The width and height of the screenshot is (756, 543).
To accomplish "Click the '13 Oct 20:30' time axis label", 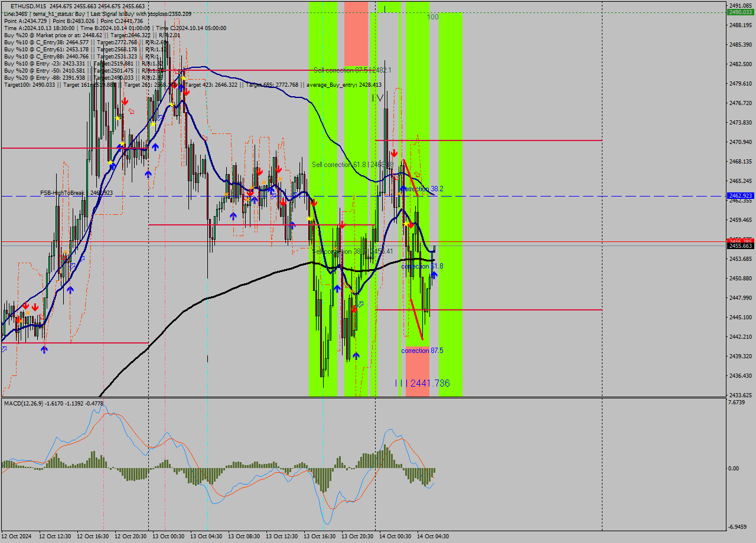I will pyautogui.click(x=357, y=537).
